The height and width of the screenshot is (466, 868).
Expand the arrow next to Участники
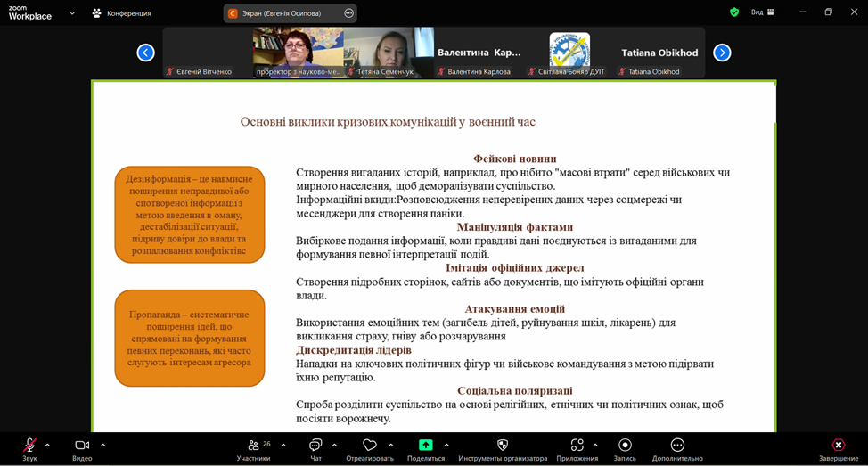[283, 445]
